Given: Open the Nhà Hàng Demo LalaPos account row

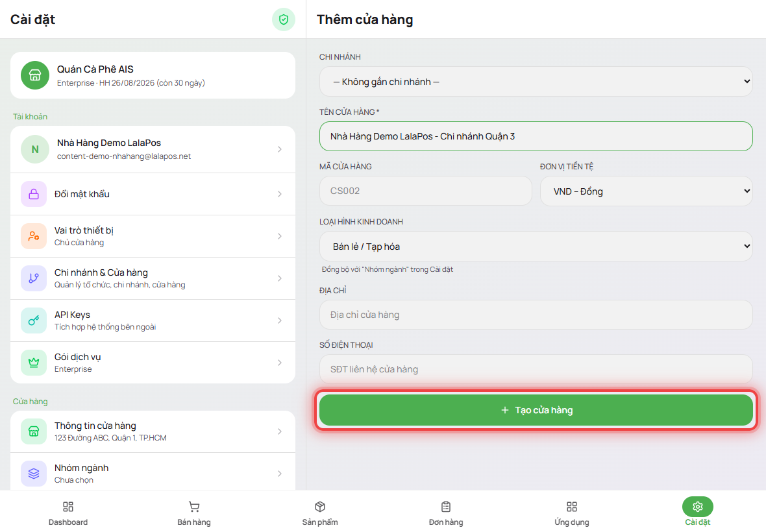Looking at the screenshot, I should click(x=153, y=149).
